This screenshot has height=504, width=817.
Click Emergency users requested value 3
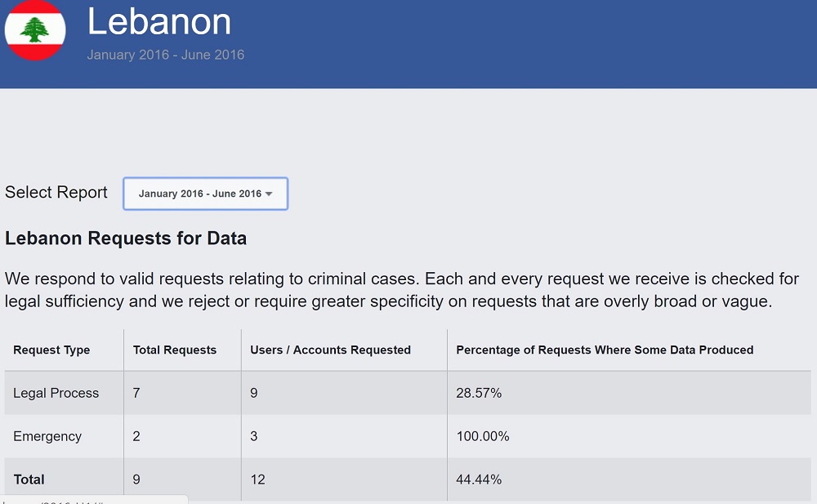(x=254, y=436)
